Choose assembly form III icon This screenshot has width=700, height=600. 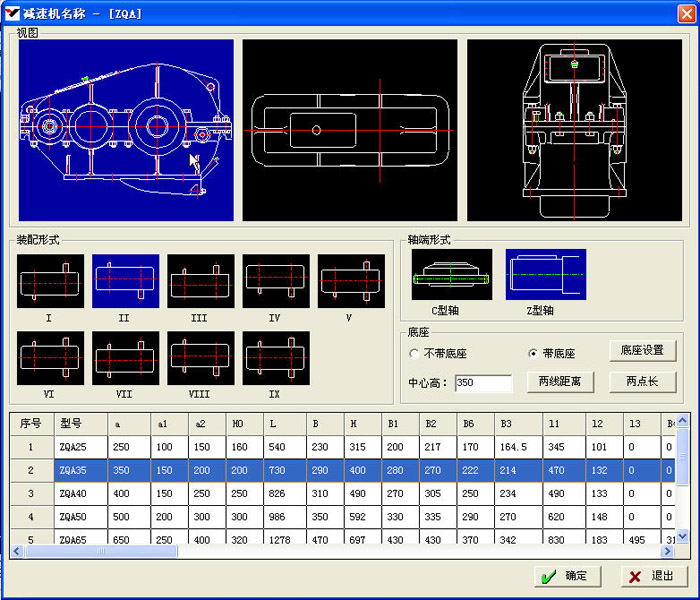click(x=200, y=280)
